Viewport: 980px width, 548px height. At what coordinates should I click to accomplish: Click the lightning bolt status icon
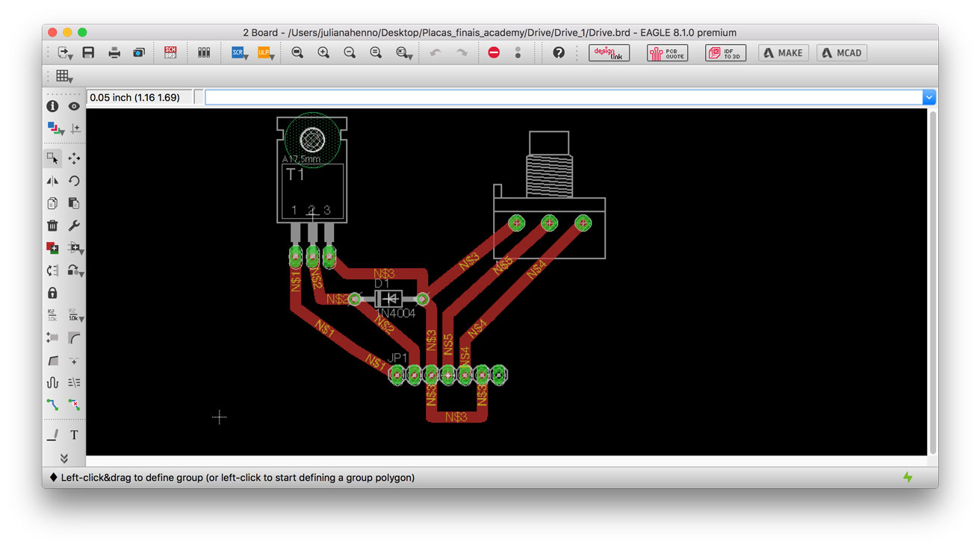(908, 477)
